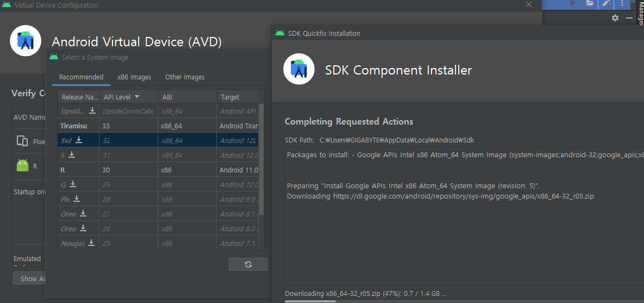Download the Q API 29 image
This screenshot has height=303, width=644.
pos(73,184)
